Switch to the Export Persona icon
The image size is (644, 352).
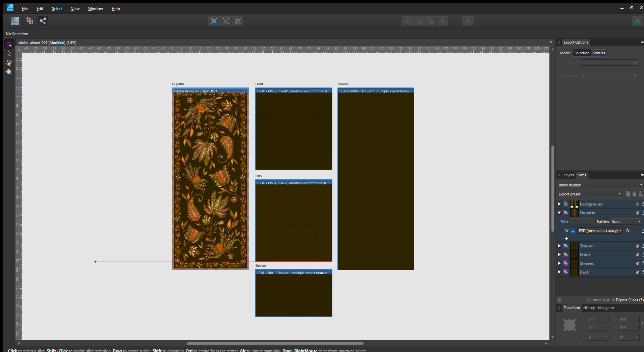point(43,21)
